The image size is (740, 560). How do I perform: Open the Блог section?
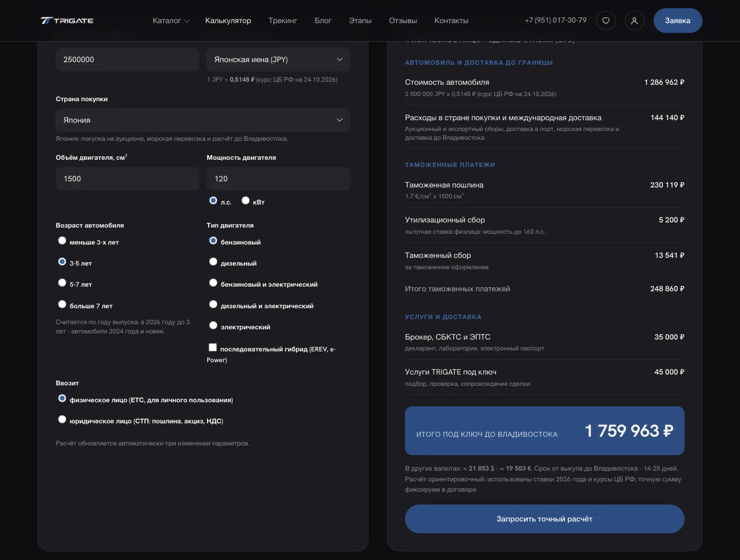click(323, 21)
